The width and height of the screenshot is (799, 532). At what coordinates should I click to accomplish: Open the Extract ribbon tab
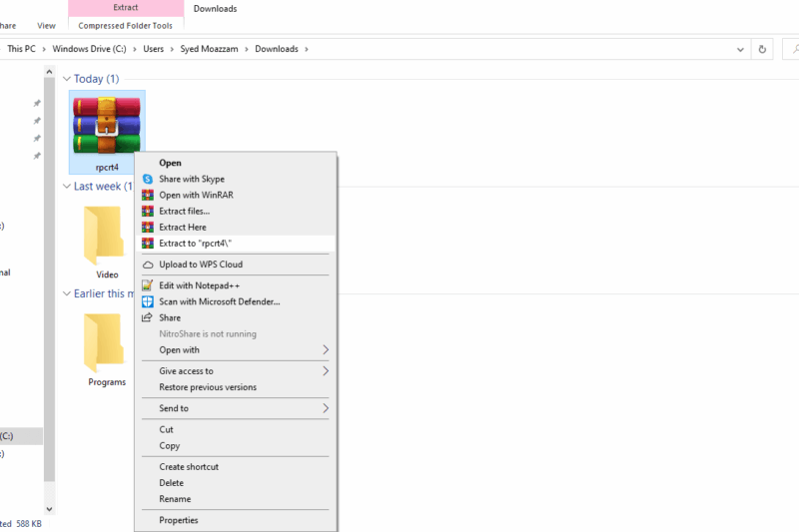(126, 8)
